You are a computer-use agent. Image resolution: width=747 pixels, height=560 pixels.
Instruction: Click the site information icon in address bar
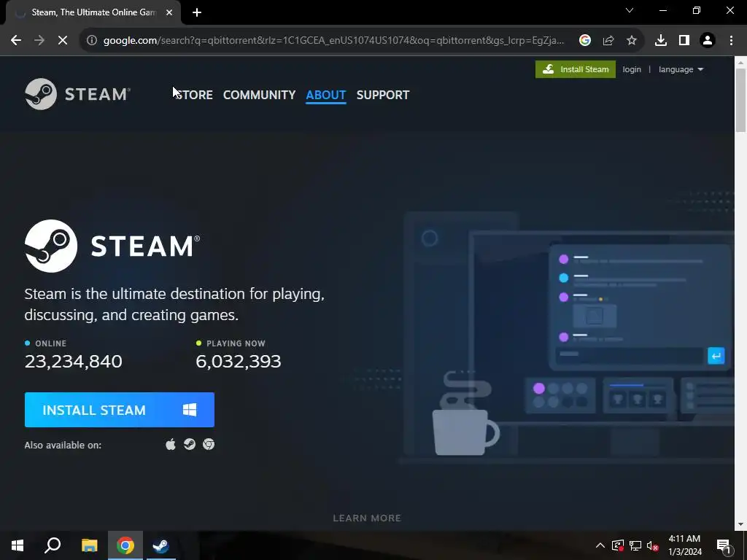(x=92, y=41)
